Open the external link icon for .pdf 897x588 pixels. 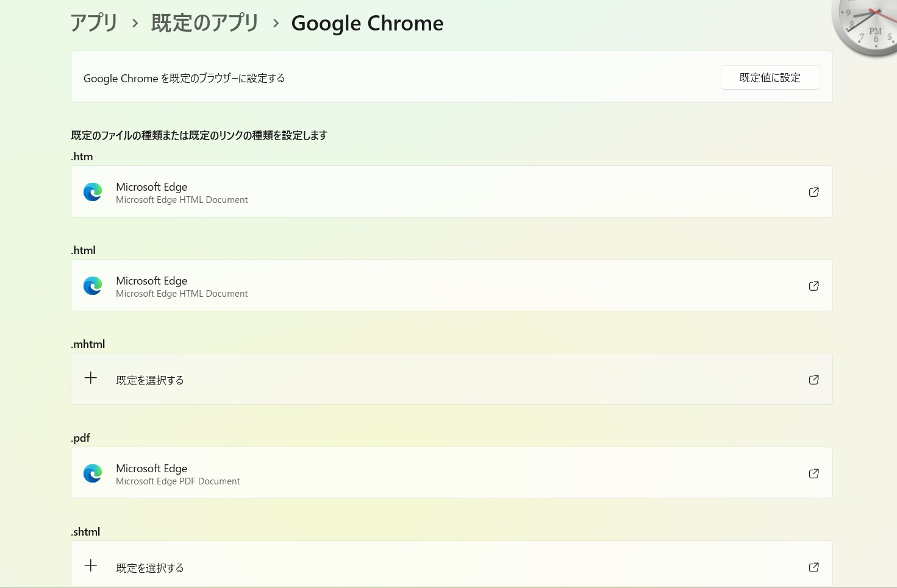coord(813,473)
